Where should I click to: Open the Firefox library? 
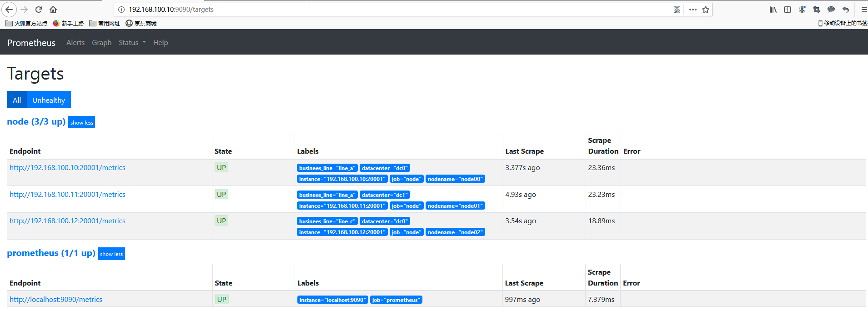tap(773, 10)
